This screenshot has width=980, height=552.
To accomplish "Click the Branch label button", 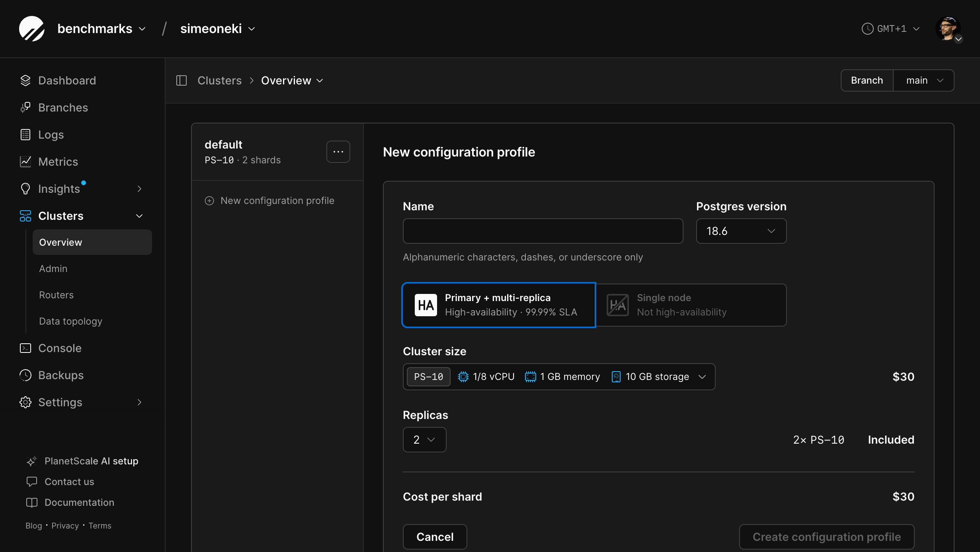I will 867,80.
